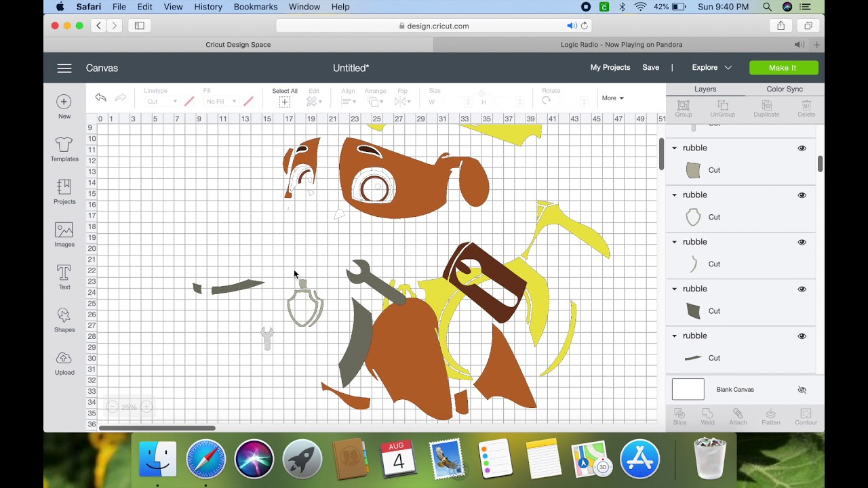This screenshot has width=868, height=488.
Task: Hide the rubble layer with flat sliver thumbnail
Action: tap(802, 336)
